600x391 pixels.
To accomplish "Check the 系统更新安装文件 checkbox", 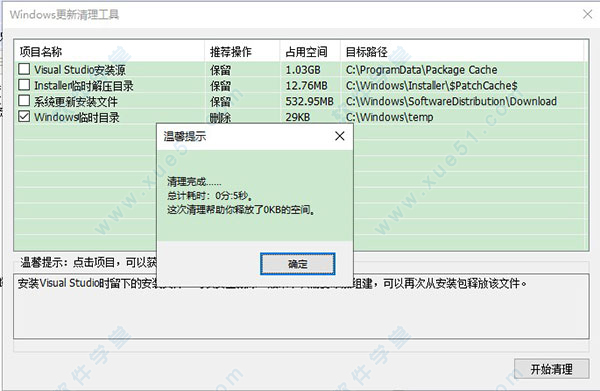I will coord(24,101).
